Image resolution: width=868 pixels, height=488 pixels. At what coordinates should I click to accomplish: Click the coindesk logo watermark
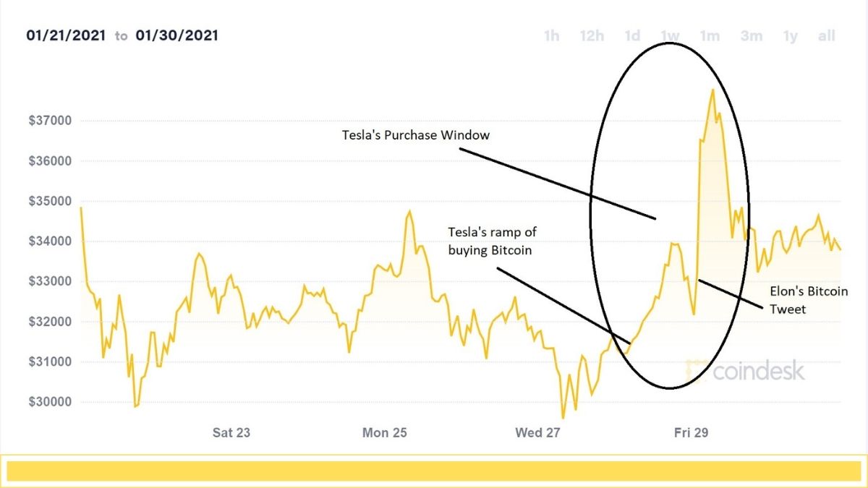point(745,371)
